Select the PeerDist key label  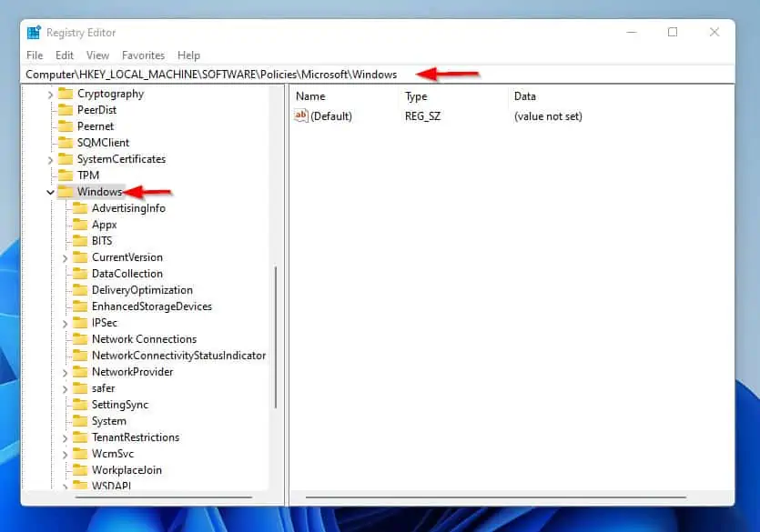click(x=96, y=110)
